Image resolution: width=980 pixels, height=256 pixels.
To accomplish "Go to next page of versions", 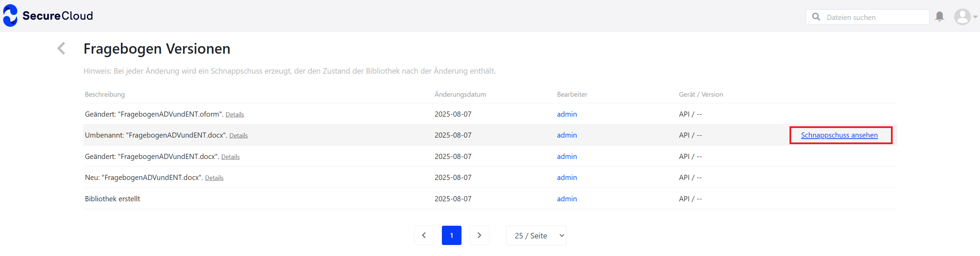I will [x=479, y=235].
